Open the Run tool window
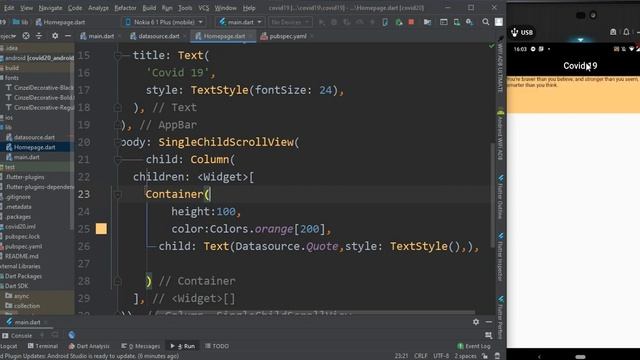640x360 pixels. tap(183, 346)
